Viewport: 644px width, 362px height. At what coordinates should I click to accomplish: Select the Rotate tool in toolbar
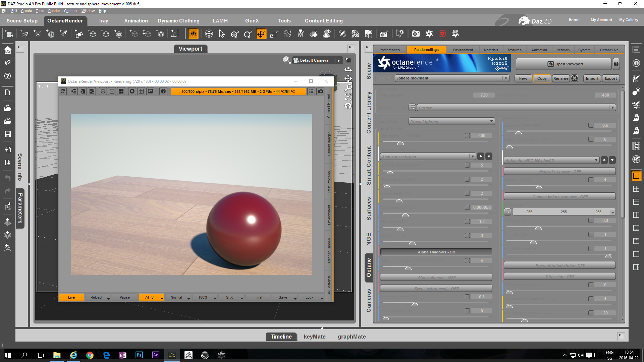[x=248, y=34]
